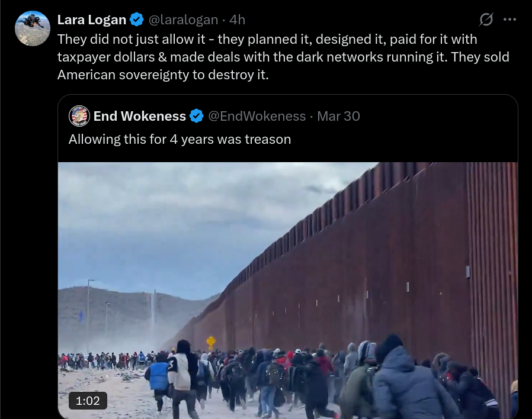Play the border wall video
532x419 pixels.
click(x=288, y=291)
